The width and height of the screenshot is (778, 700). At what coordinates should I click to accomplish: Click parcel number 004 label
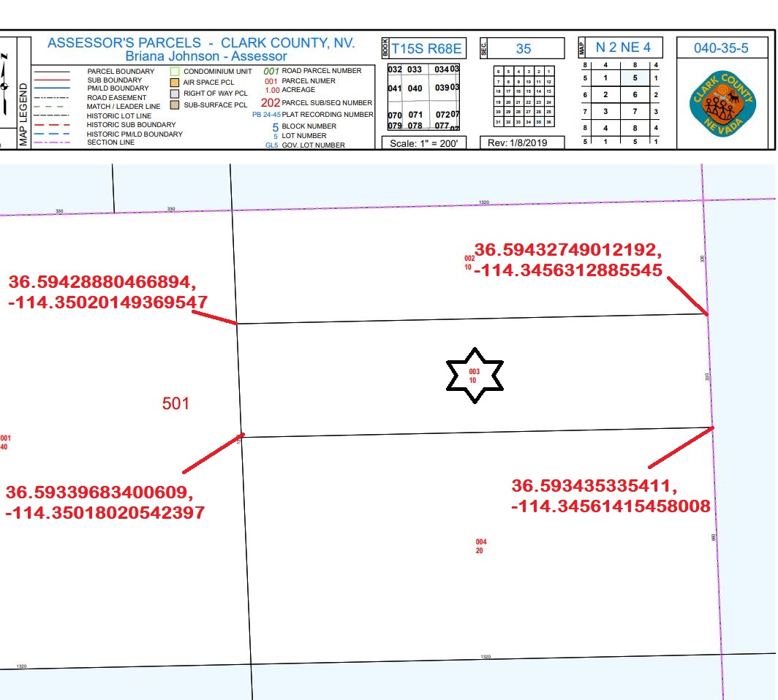(x=480, y=542)
